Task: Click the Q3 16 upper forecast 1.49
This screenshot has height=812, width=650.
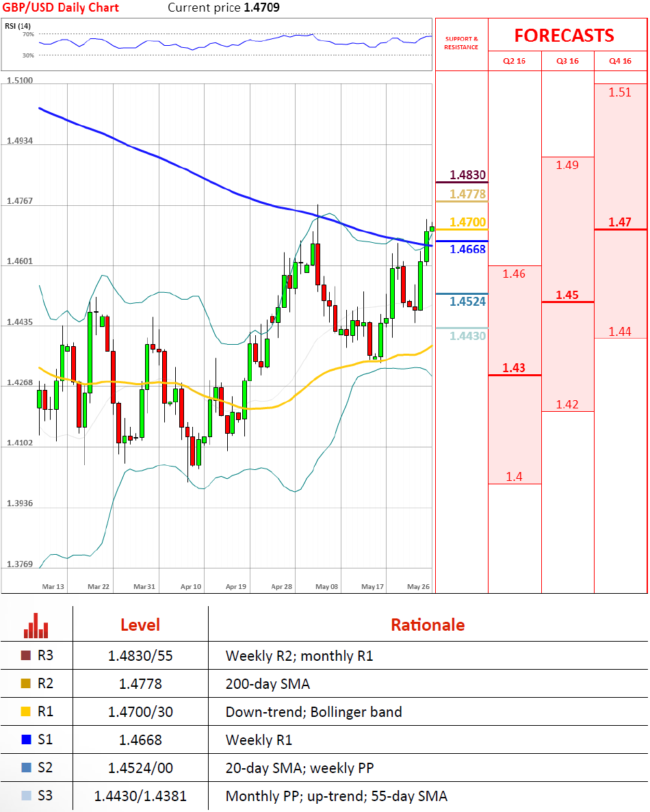Action: [x=567, y=165]
